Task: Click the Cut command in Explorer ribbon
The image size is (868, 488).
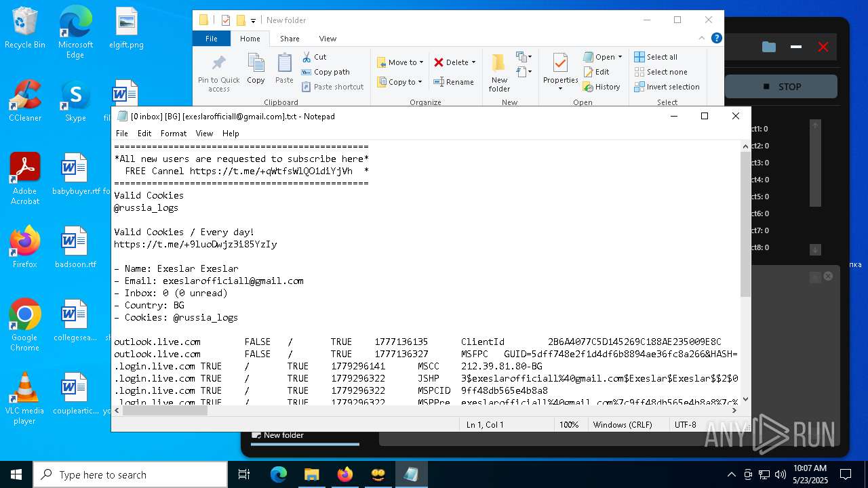Action: (314, 57)
